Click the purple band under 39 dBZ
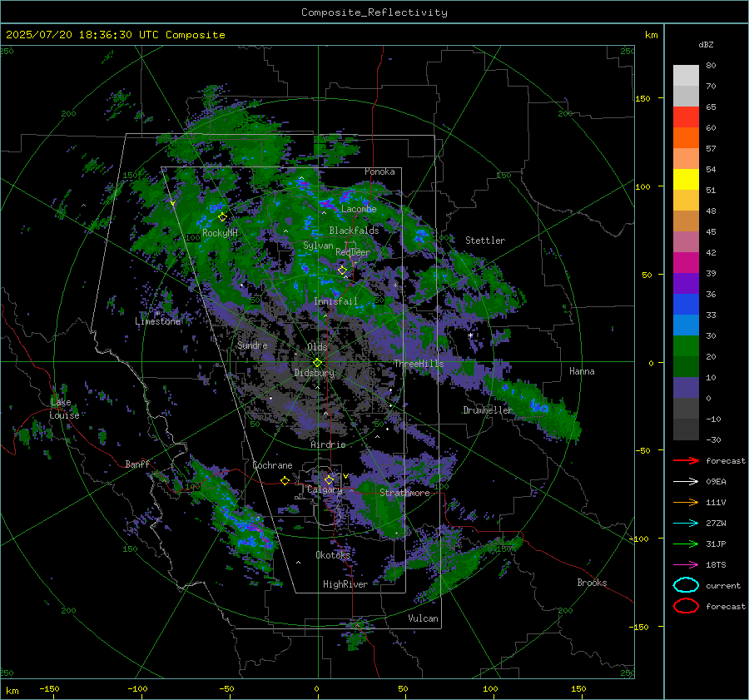Image resolution: width=749 pixels, height=700 pixels. 686,284
